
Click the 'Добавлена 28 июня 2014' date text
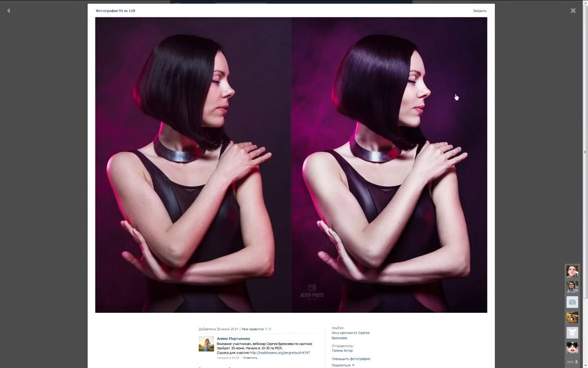click(x=218, y=329)
